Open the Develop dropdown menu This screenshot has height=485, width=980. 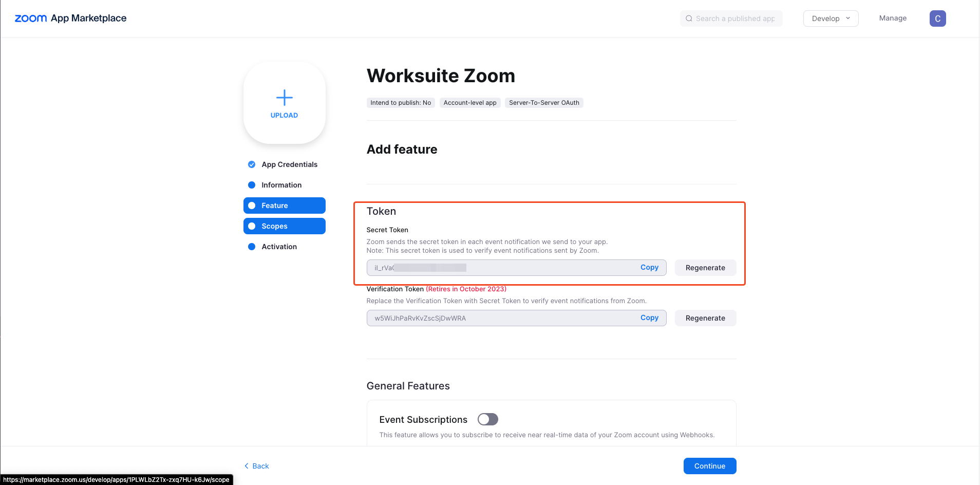[x=831, y=18]
